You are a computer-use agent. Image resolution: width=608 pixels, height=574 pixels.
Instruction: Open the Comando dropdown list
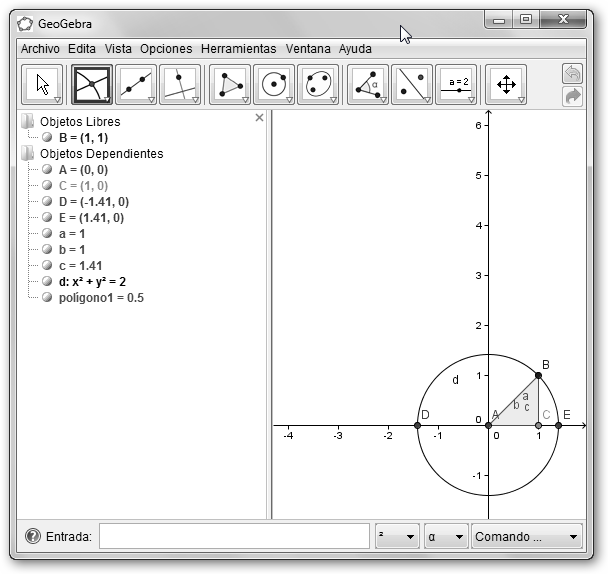pyautogui.click(x=527, y=537)
